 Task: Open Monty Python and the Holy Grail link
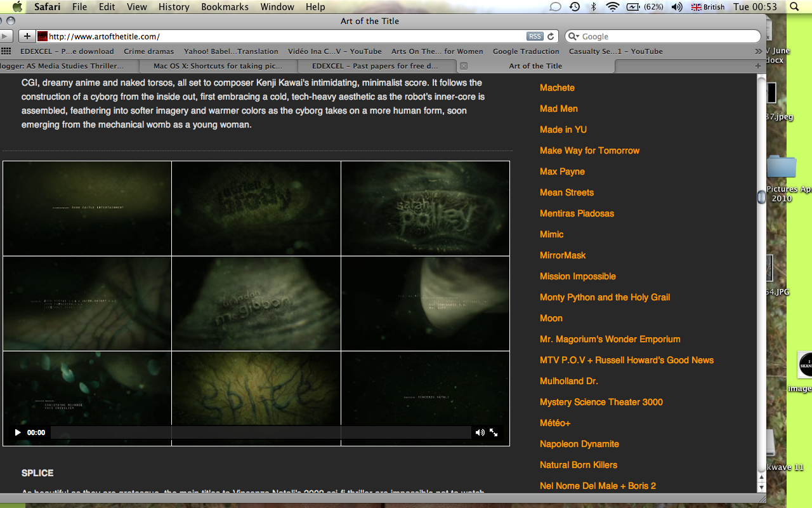coord(605,297)
